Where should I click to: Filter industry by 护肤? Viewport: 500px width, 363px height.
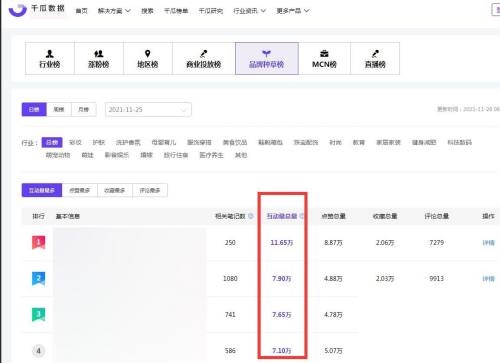coord(99,142)
